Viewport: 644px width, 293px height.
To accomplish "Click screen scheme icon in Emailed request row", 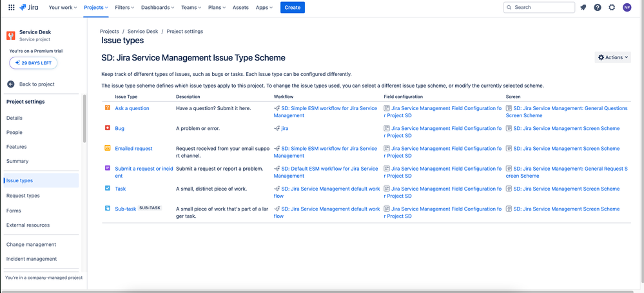I will click(x=509, y=149).
